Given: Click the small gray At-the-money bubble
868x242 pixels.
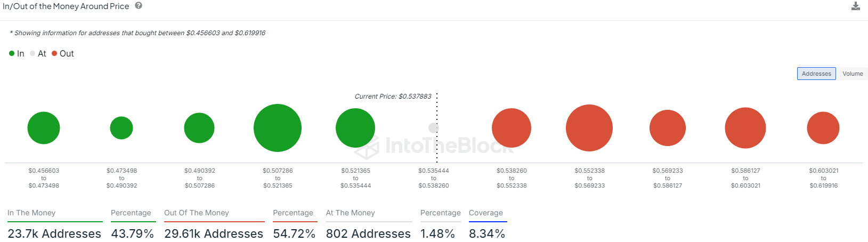Looking at the screenshot, I should 433,128.
